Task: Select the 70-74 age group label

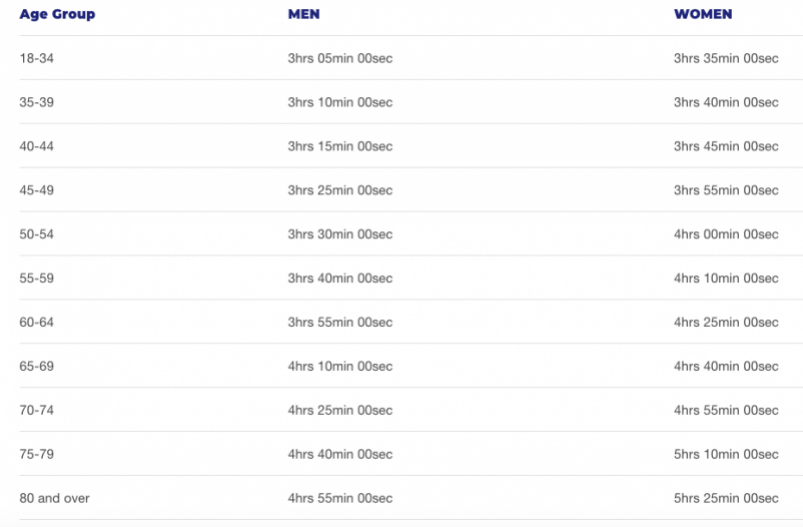Action: tap(36, 410)
